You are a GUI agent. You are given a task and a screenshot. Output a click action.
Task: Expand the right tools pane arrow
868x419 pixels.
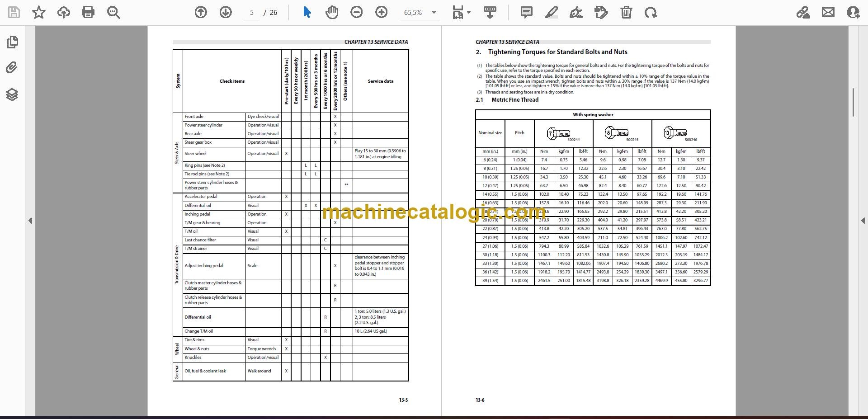coord(863,221)
